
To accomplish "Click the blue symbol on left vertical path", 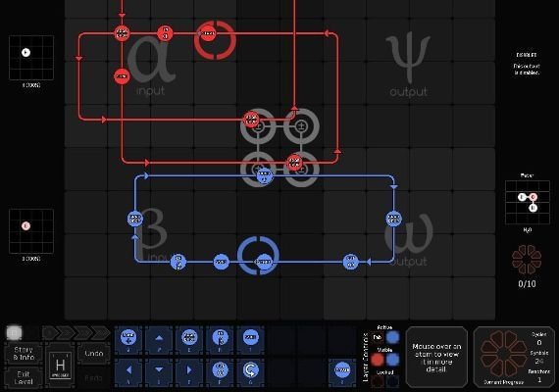I will (135, 219).
